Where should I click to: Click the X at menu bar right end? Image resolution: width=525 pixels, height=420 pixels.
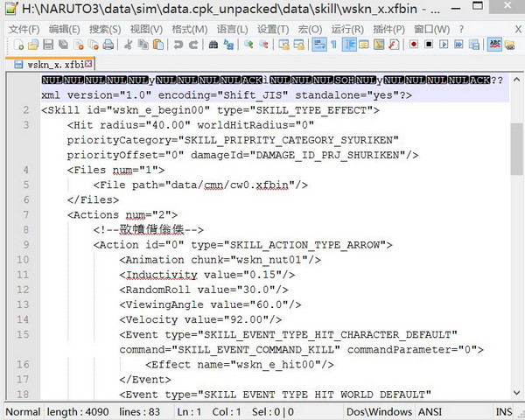point(518,30)
